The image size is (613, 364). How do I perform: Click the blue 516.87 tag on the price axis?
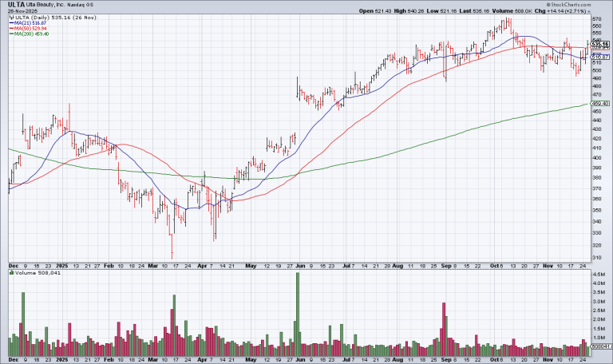pyautogui.click(x=600, y=57)
